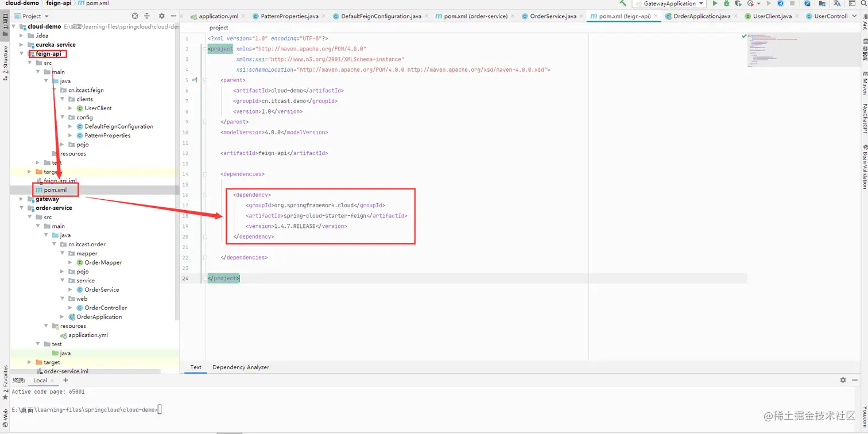Open the NexChatGPT side panel
This screenshot has width=868, height=434.
(865, 119)
